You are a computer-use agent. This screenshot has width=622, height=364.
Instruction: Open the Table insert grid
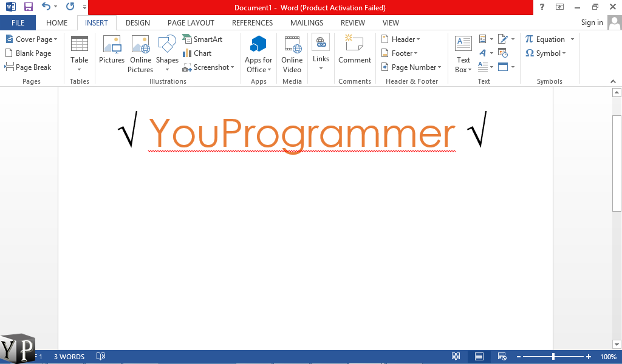[x=80, y=53]
